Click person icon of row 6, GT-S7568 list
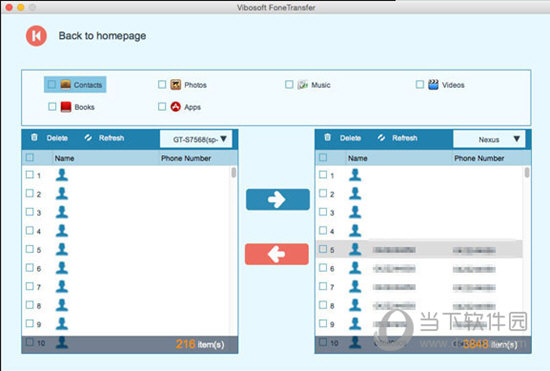550x371 pixels. click(x=62, y=268)
